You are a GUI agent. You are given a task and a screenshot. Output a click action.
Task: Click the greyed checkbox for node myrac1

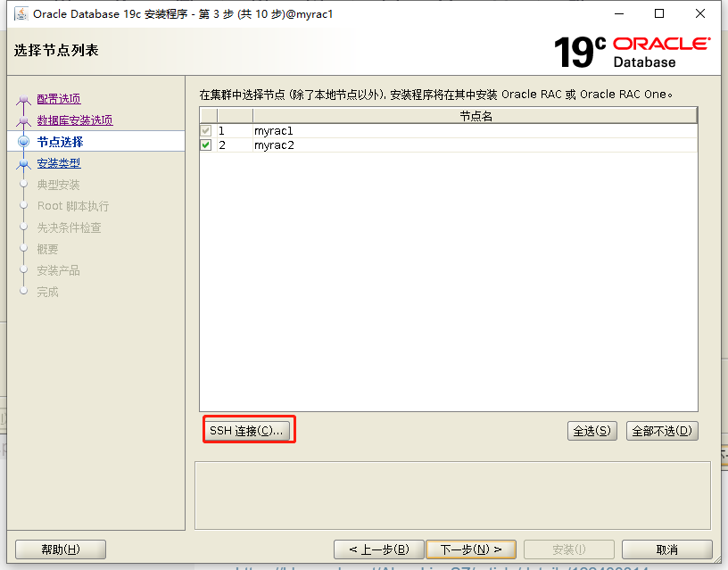coord(206,131)
